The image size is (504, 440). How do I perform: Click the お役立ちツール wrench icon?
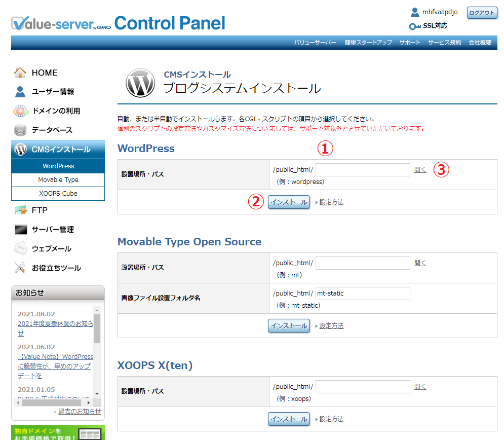[x=20, y=267]
